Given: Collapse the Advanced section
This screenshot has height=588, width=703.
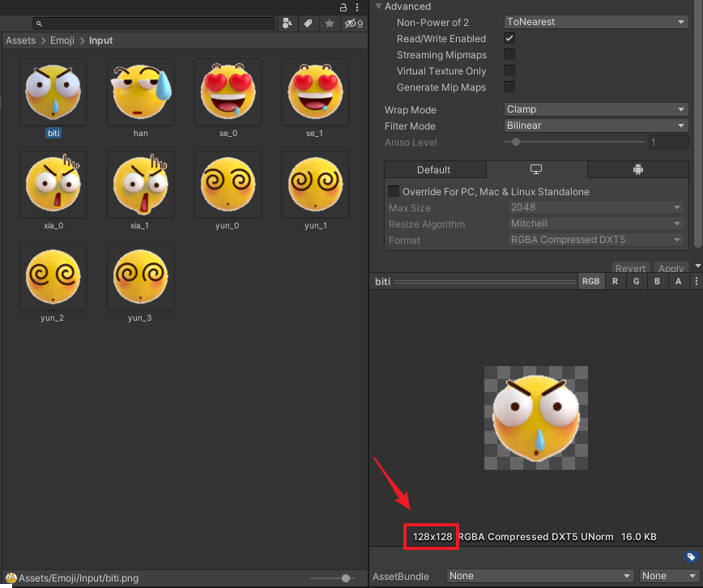Looking at the screenshot, I should [378, 6].
